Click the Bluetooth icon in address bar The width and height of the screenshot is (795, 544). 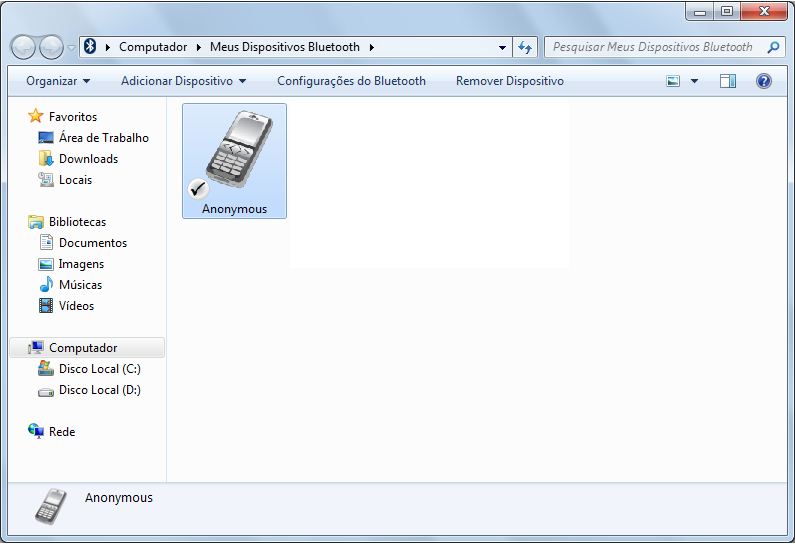click(x=90, y=47)
